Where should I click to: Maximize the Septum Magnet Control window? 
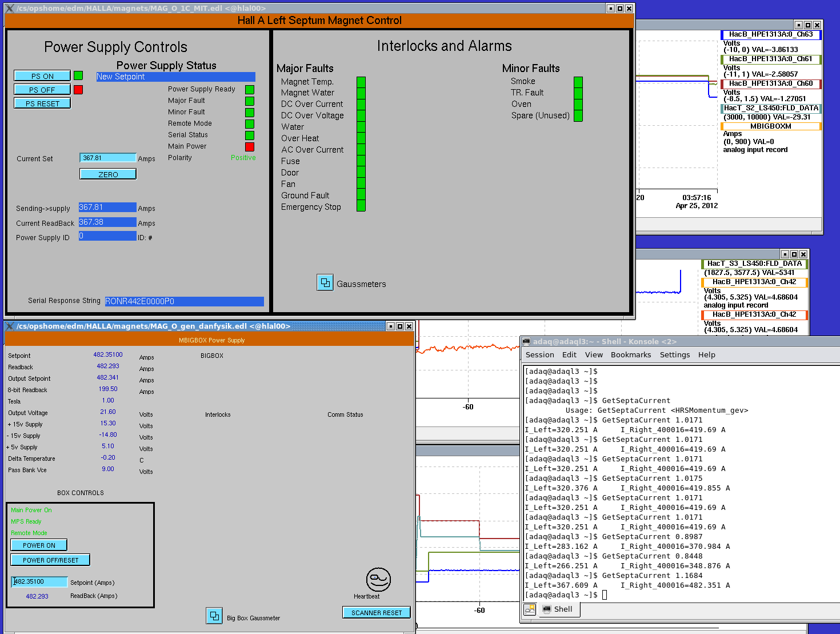coord(620,9)
